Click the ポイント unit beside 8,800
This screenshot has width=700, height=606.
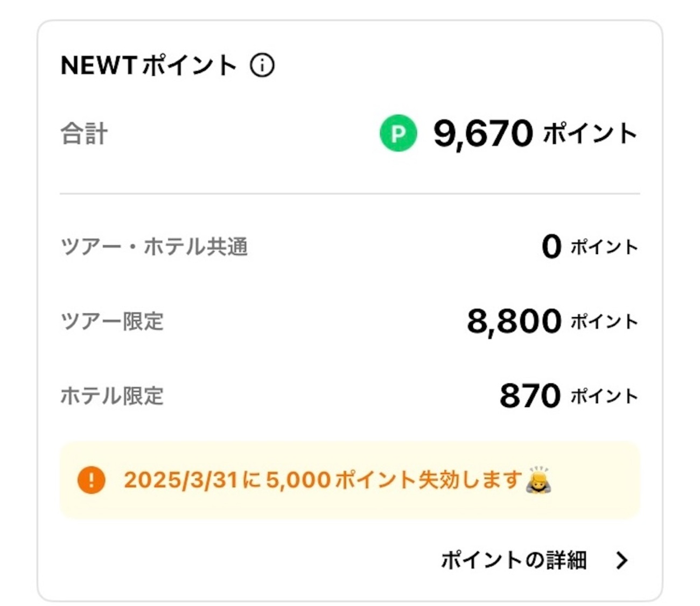[604, 322]
